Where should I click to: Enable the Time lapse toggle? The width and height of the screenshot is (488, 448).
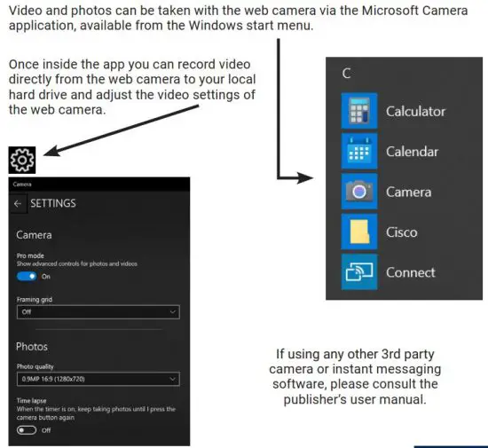click(x=27, y=430)
